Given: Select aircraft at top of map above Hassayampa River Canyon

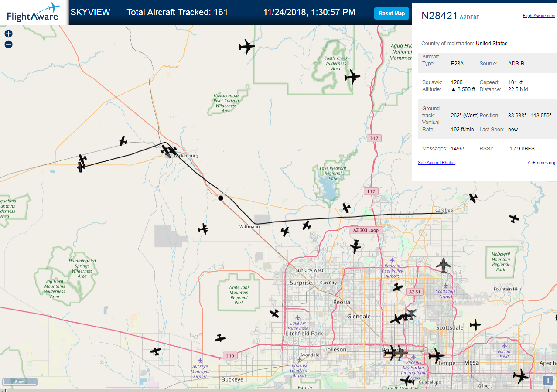Looking at the screenshot, I should tap(246, 47).
